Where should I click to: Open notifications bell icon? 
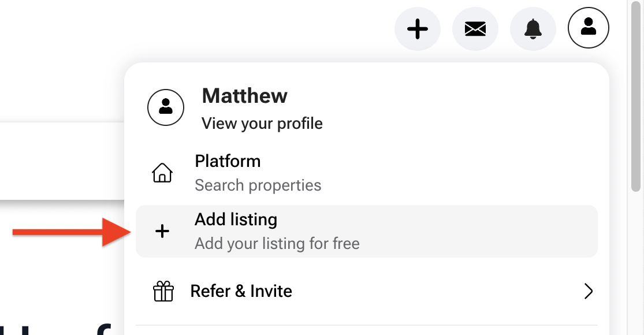tap(533, 28)
